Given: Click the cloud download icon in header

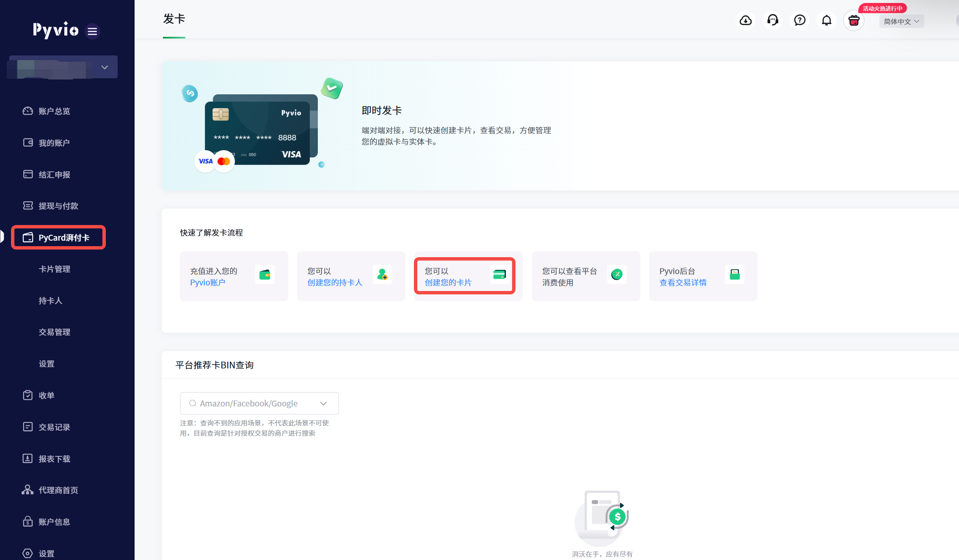Looking at the screenshot, I should pyautogui.click(x=745, y=20).
